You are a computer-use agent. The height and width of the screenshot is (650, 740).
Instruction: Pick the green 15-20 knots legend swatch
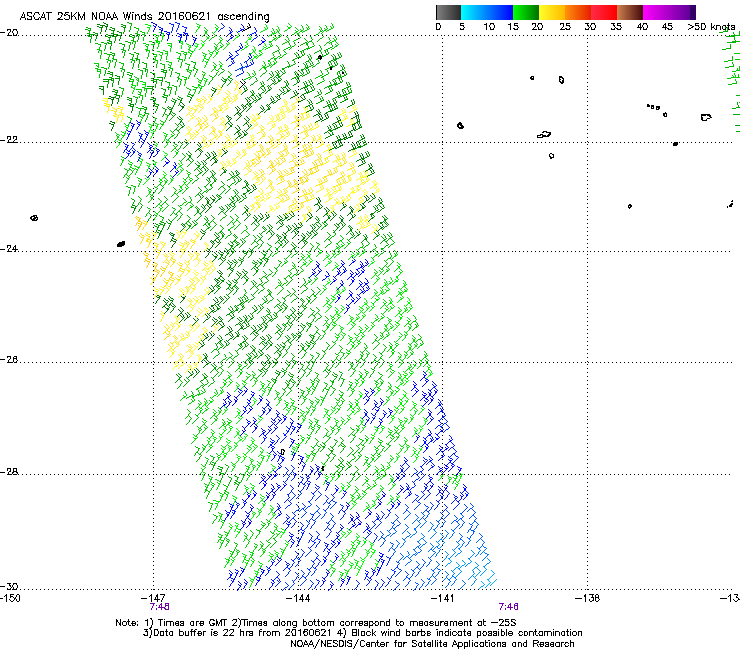click(x=526, y=12)
